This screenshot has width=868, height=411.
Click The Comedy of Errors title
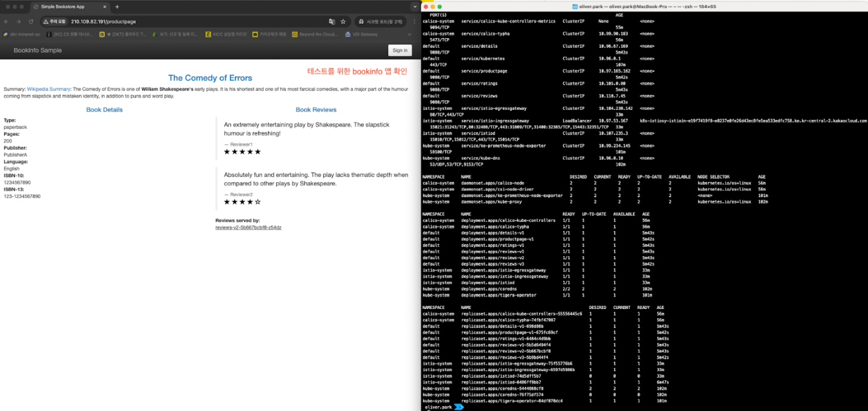point(210,78)
